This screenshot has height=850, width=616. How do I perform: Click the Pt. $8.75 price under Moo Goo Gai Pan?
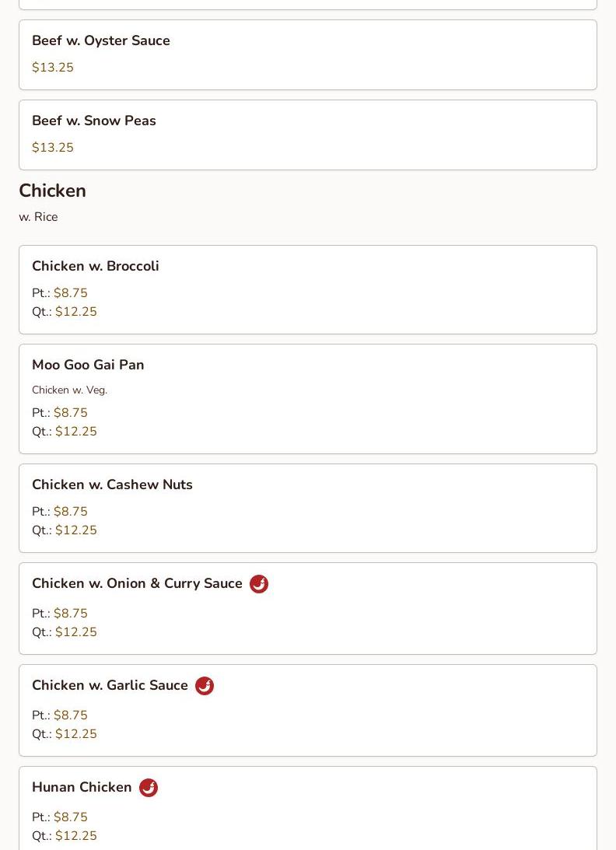(x=70, y=413)
